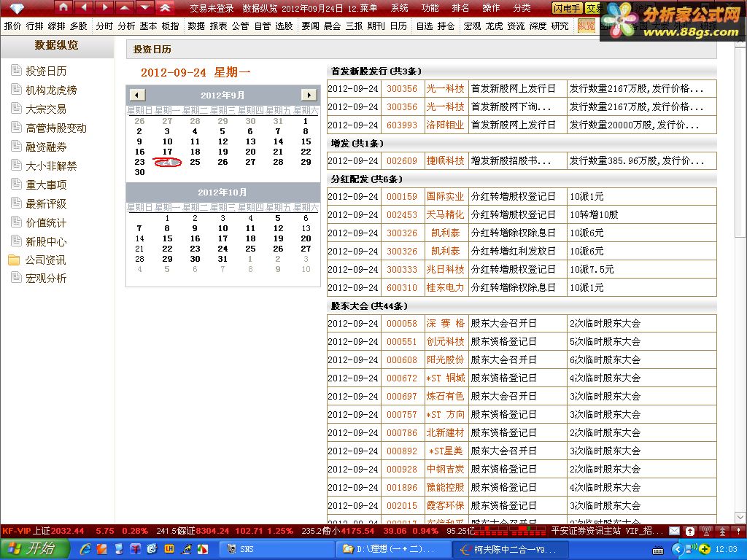Switch to D:\理想 folder taskbar window
The width and height of the screenshot is (747, 560).
tap(393, 549)
